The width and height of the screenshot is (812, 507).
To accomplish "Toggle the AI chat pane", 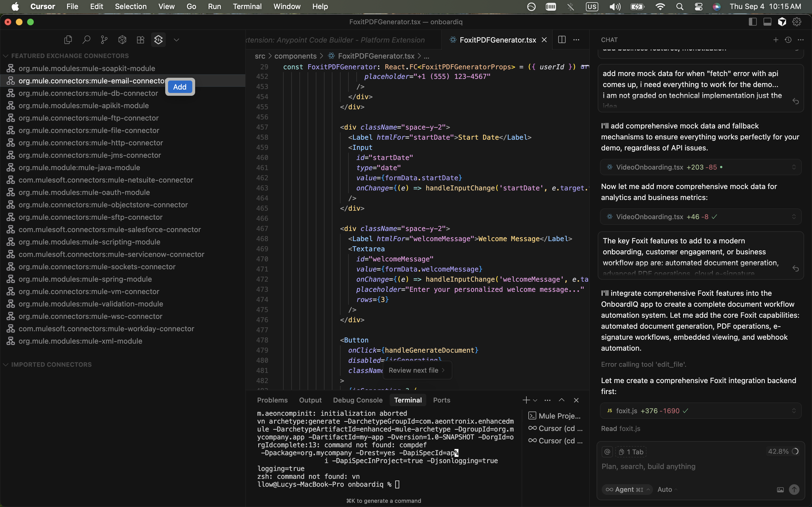I will pos(782,22).
